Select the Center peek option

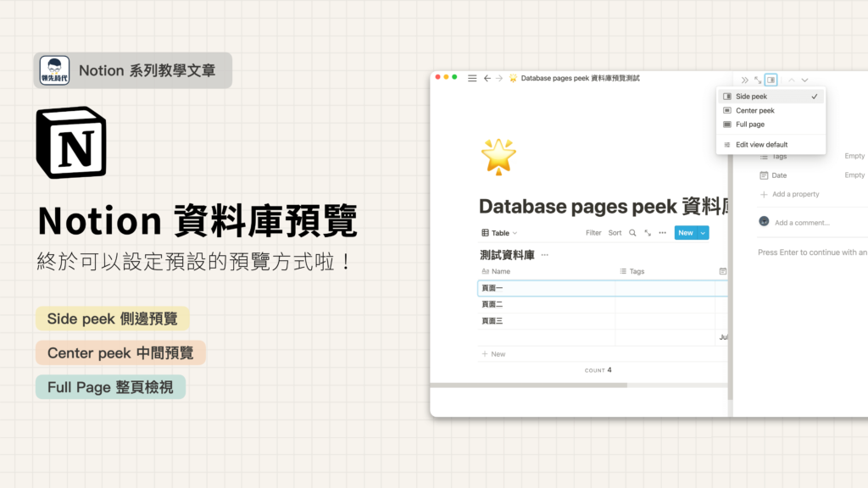(754, 111)
